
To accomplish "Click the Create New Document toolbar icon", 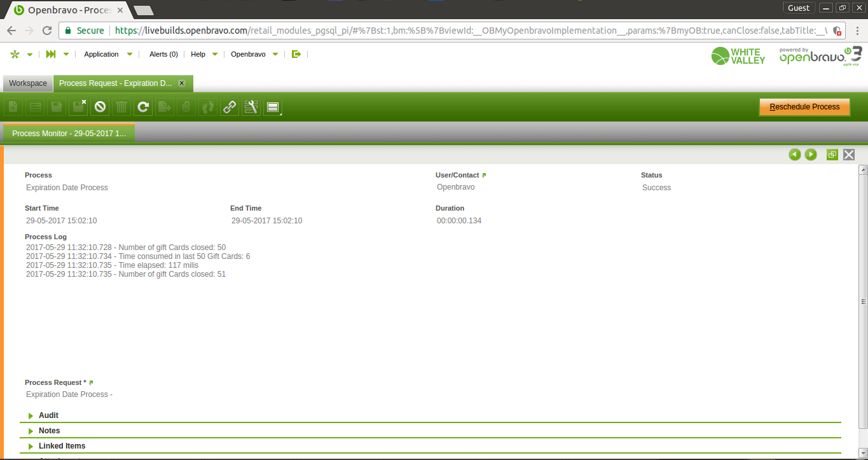I will point(13,107).
